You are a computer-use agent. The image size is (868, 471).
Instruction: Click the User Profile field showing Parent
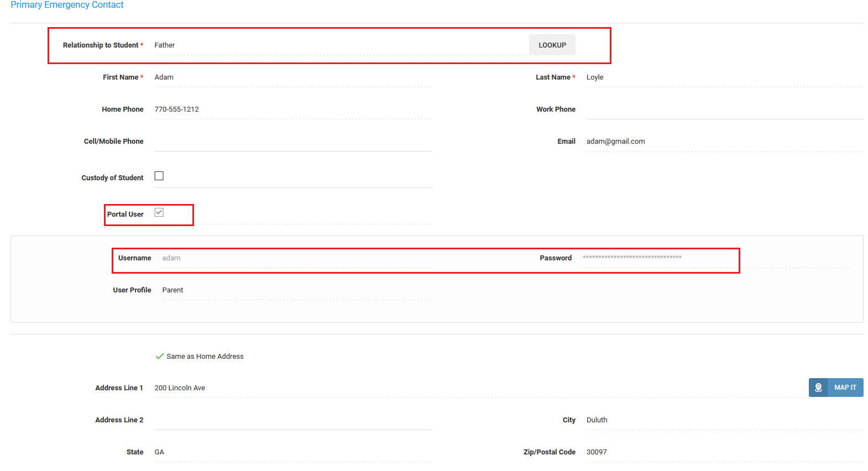pyautogui.click(x=297, y=290)
